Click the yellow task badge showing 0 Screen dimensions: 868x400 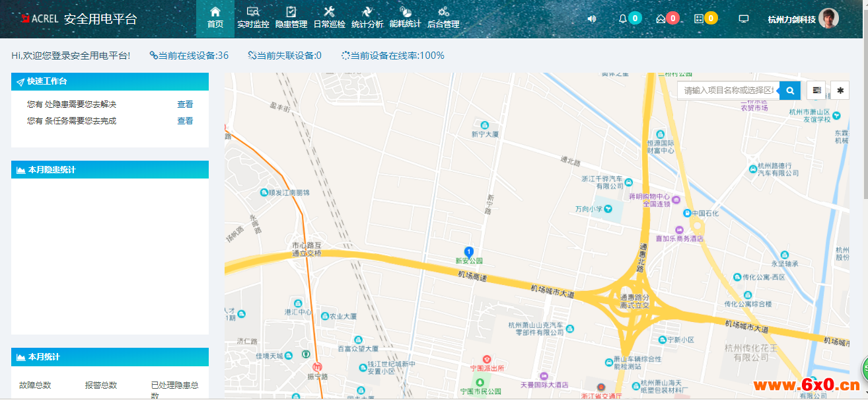pos(711,19)
